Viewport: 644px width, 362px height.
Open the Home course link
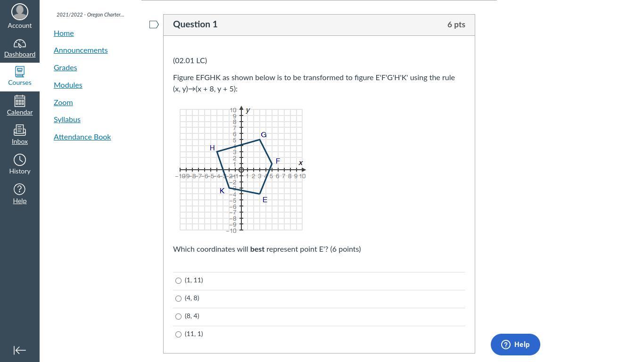[64, 33]
